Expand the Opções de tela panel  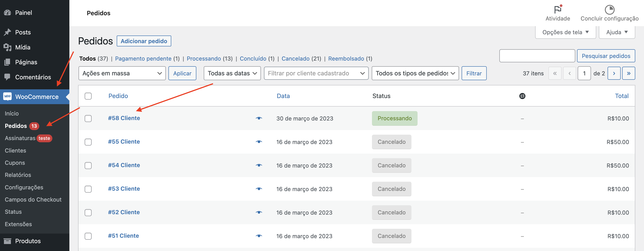point(565,32)
